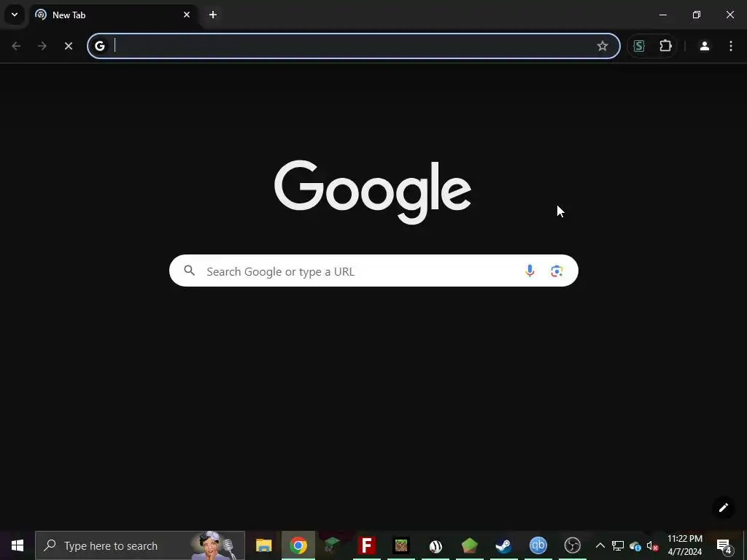Bookmark this tab with star icon
Screen dimensions: 747x560
(603, 46)
